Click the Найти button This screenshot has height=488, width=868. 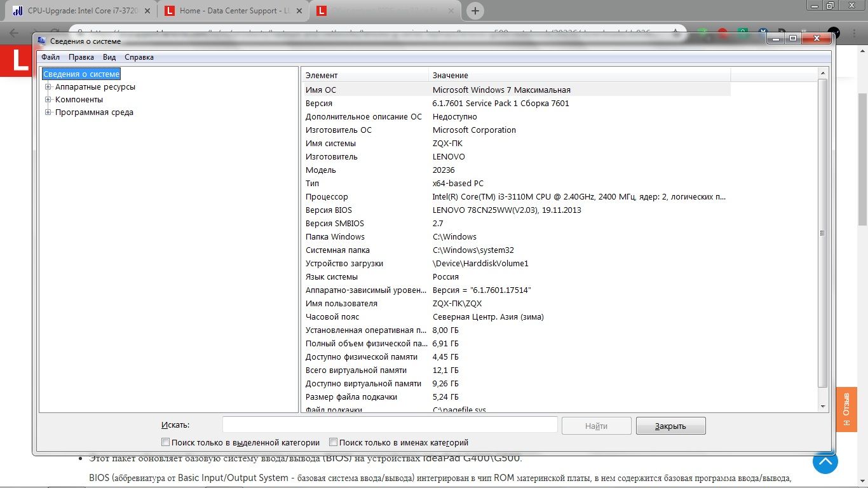[x=596, y=426]
